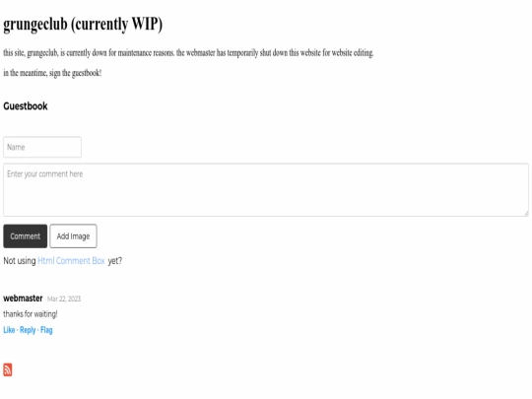The image size is (532, 399).
Task: Click the 'thanks for waiting!' comment text
Action: 31,314
